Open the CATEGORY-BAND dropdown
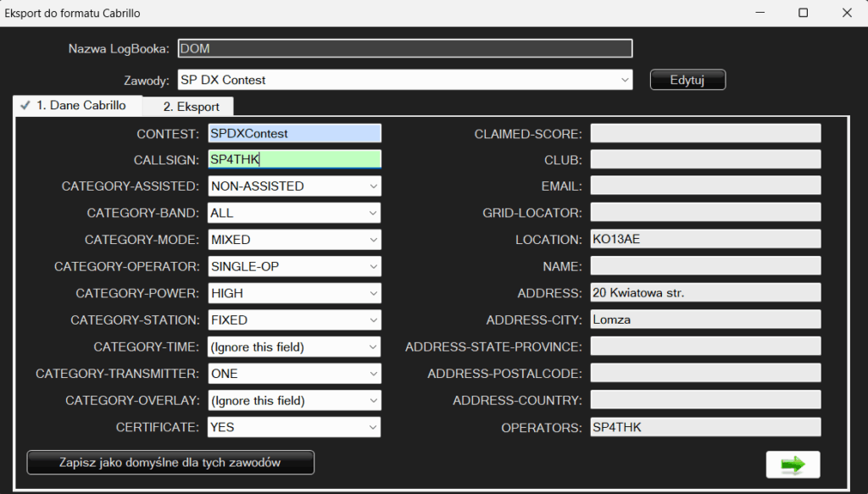Viewport: 868px width, 494px height. click(x=294, y=213)
